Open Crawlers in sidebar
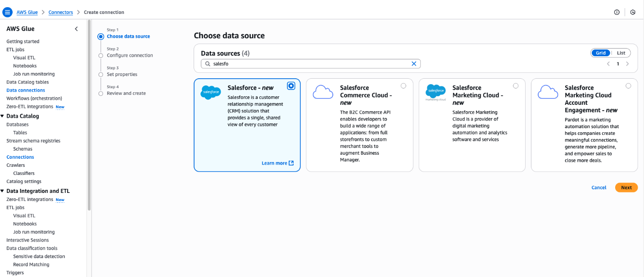 pyautogui.click(x=16, y=165)
